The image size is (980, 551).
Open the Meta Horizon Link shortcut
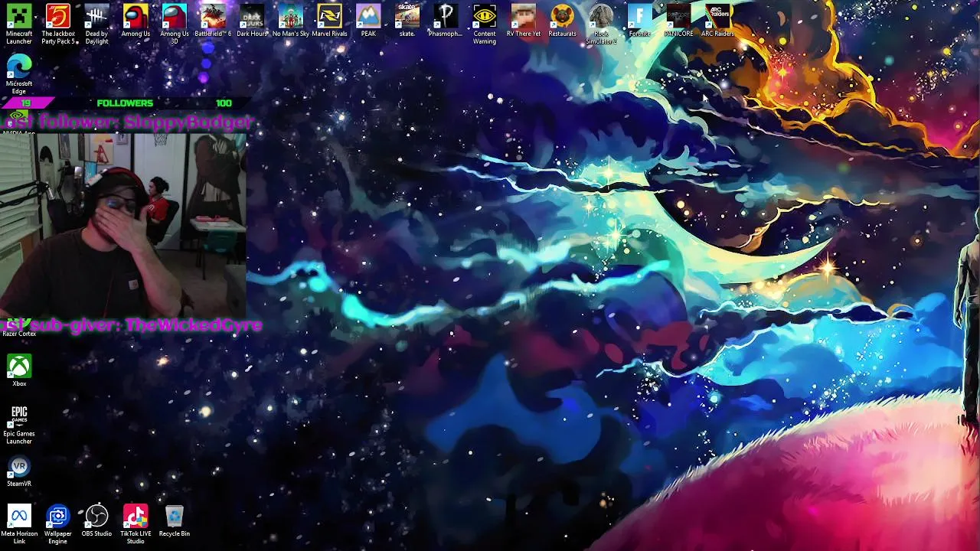tap(19, 524)
